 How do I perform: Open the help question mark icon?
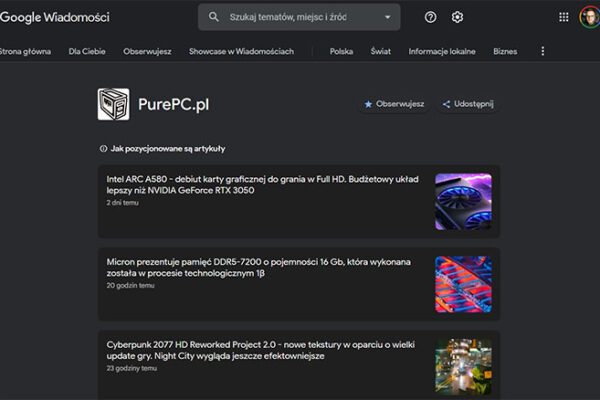pyautogui.click(x=430, y=17)
